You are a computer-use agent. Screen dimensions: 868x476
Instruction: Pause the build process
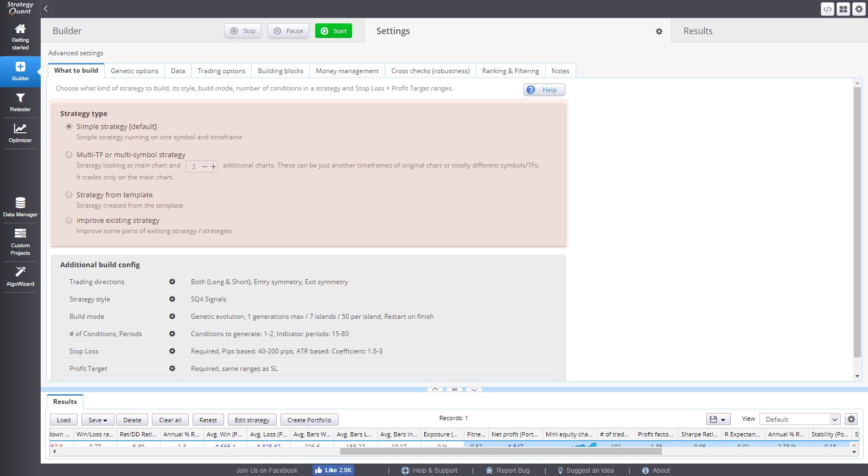289,31
